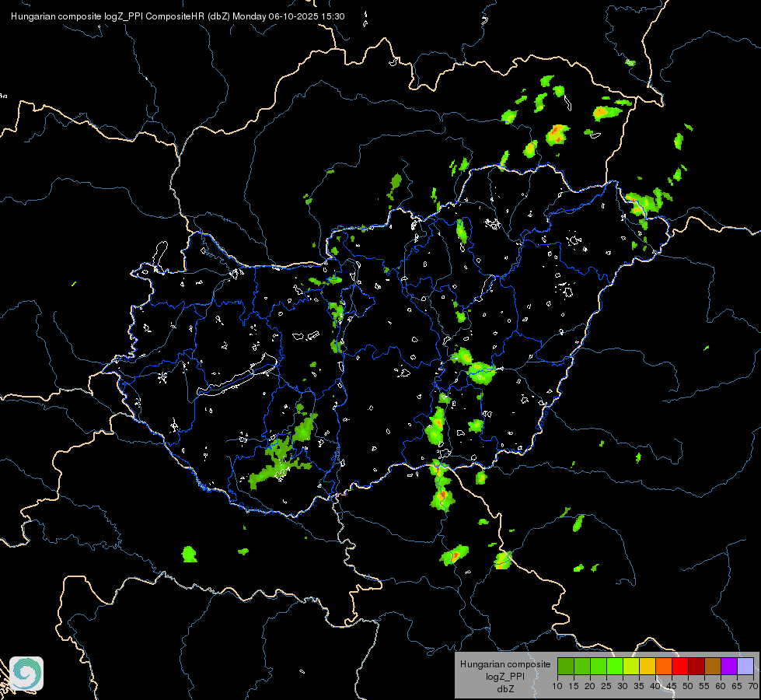Click the 35-40 dBZ yellow swatch
This screenshot has width=761, height=700.
pyautogui.click(x=648, y=667)
